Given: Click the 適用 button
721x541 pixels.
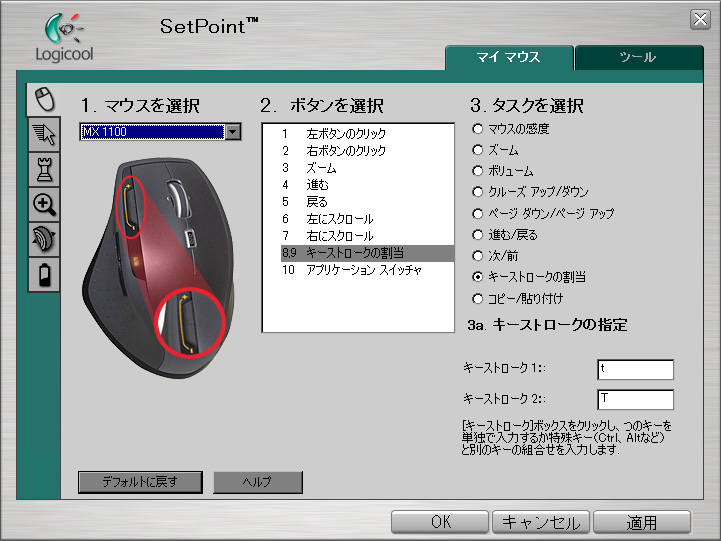Looking at the screenshot, I should (642, 522).
